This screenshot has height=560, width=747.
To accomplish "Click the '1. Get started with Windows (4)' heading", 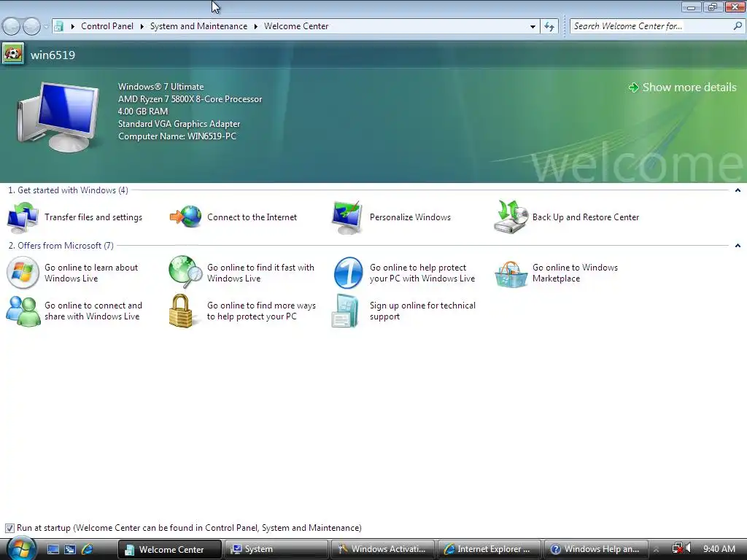I will tap(68, 190).
